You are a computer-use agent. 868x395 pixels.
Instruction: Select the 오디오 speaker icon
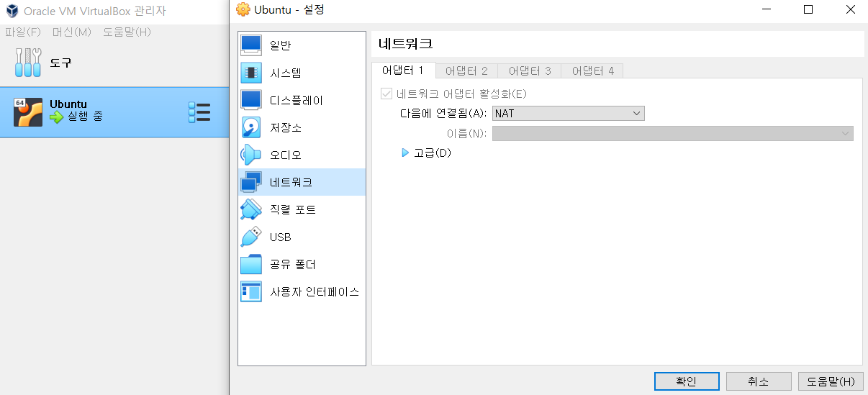251,155
